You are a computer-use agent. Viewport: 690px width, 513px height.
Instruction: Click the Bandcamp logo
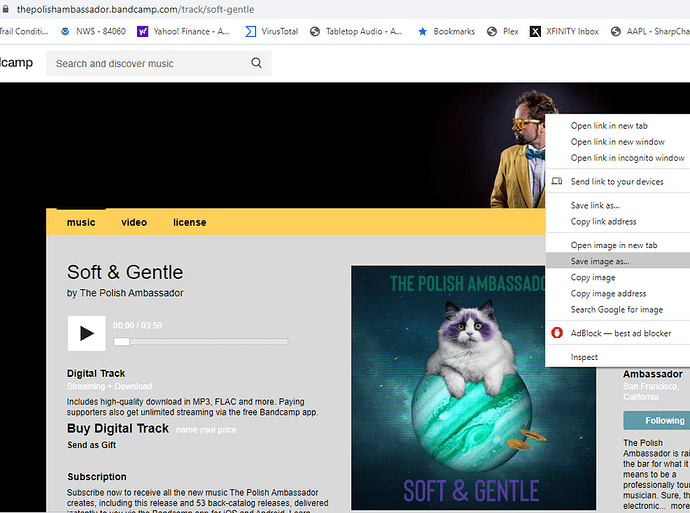[17, 62]
